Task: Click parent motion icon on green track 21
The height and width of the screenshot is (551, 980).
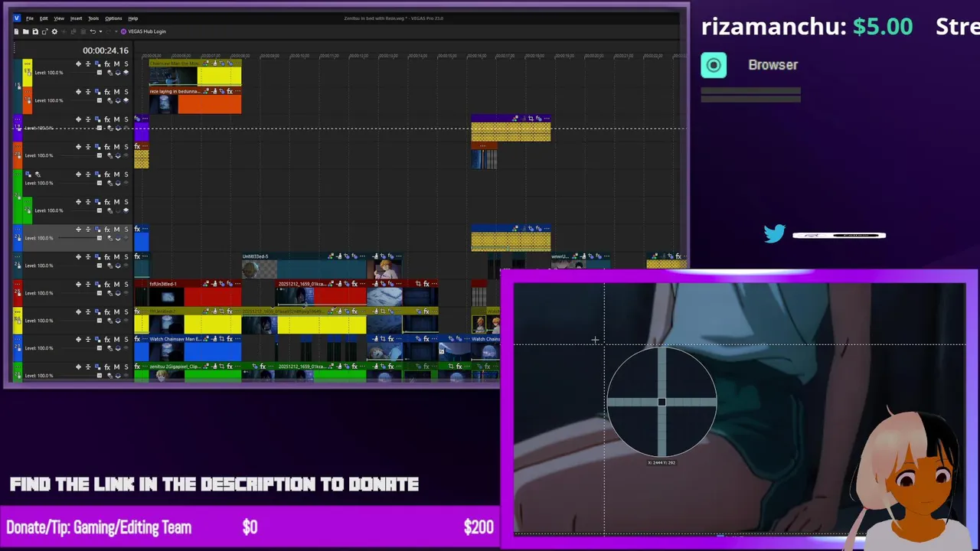Action: (x=29, y=175)
